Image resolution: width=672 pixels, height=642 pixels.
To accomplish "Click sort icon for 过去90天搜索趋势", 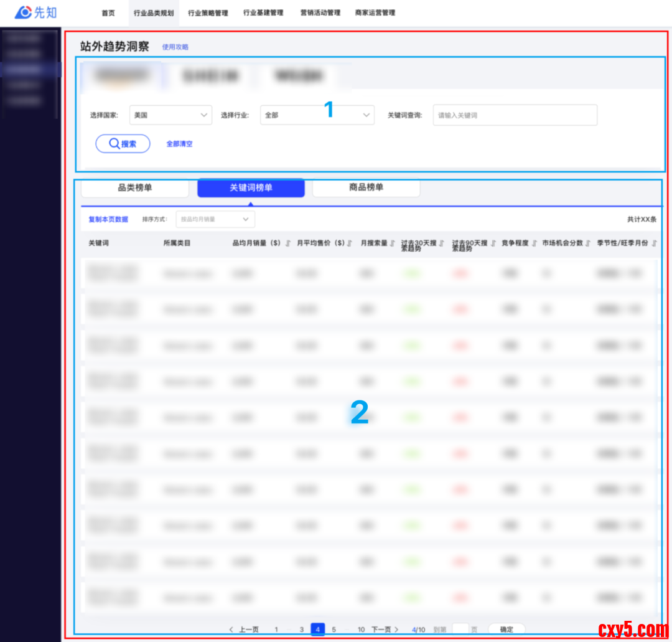I will pos(493,243).
